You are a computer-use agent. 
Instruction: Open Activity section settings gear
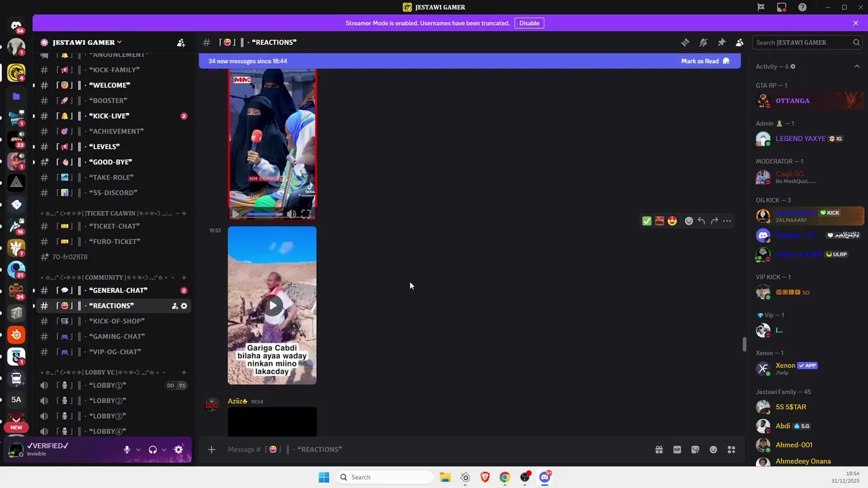pos(793,66)
